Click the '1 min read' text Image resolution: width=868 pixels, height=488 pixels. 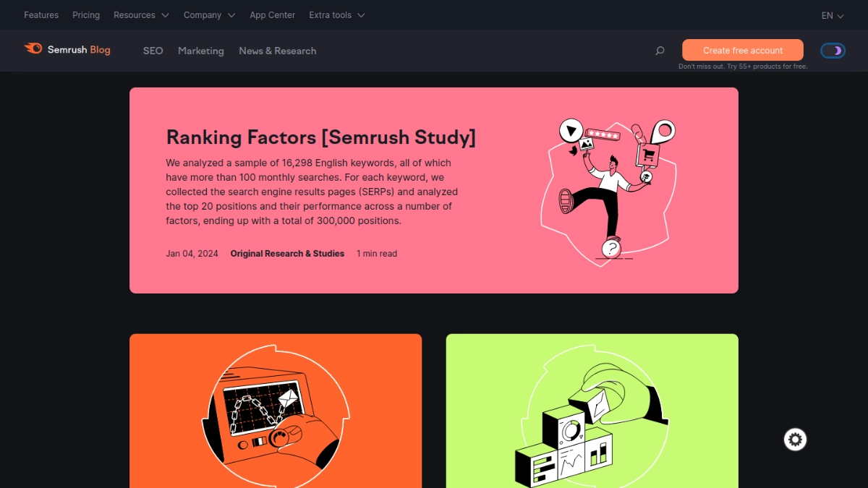[377, 254]
